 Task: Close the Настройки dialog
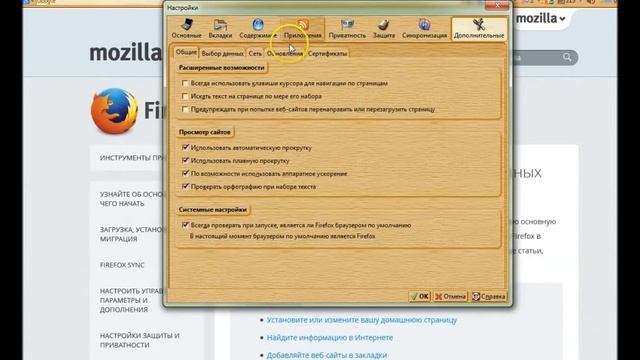pyautogui.click(x=497, y=5)
